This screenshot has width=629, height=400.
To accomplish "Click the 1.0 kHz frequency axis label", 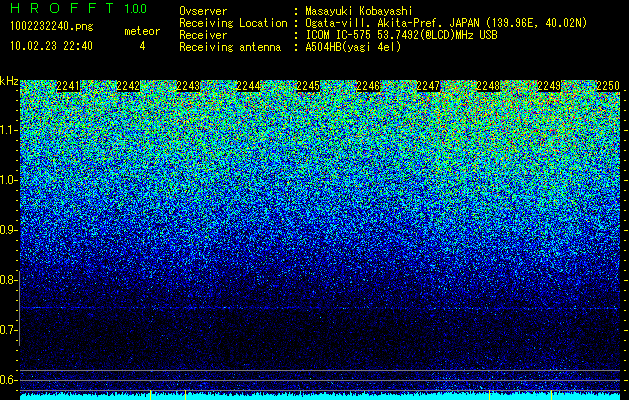I will click(8, 180).
